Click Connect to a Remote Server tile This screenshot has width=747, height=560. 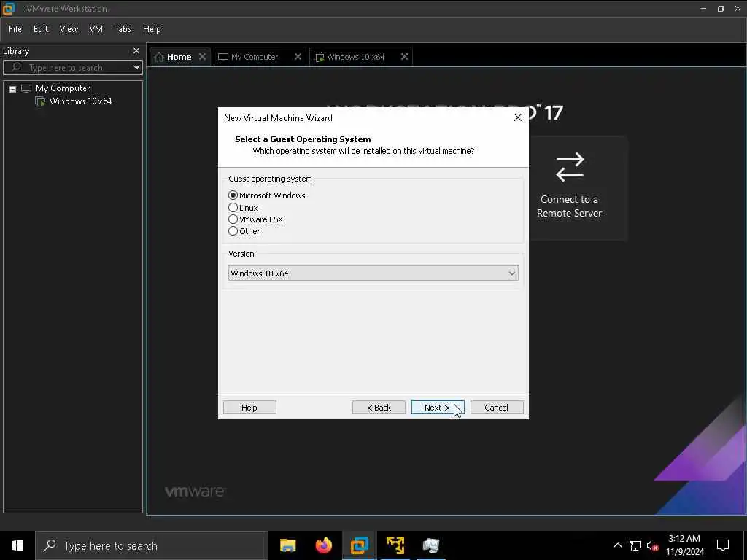[x=569, y=187]
